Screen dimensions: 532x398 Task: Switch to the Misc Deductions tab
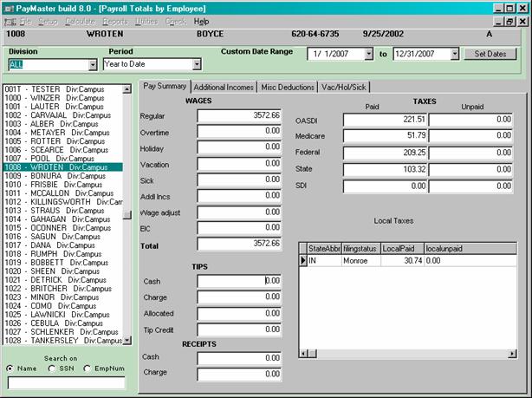pos(288,88)
